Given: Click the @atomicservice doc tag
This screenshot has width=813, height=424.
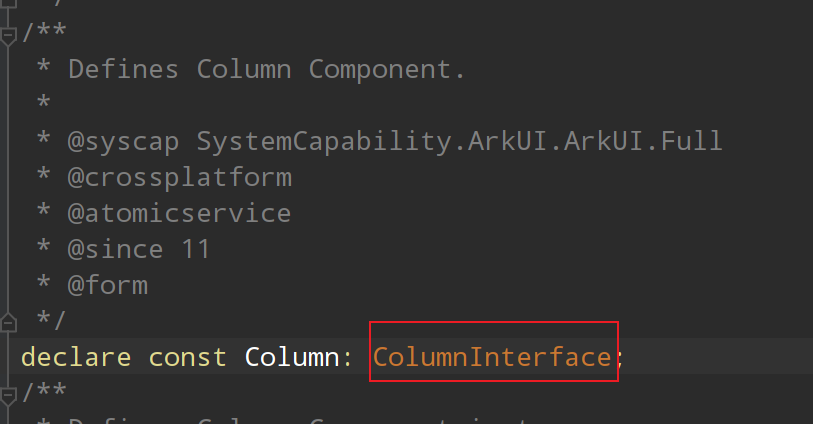Looking at the screenshot, I should 179,213.
